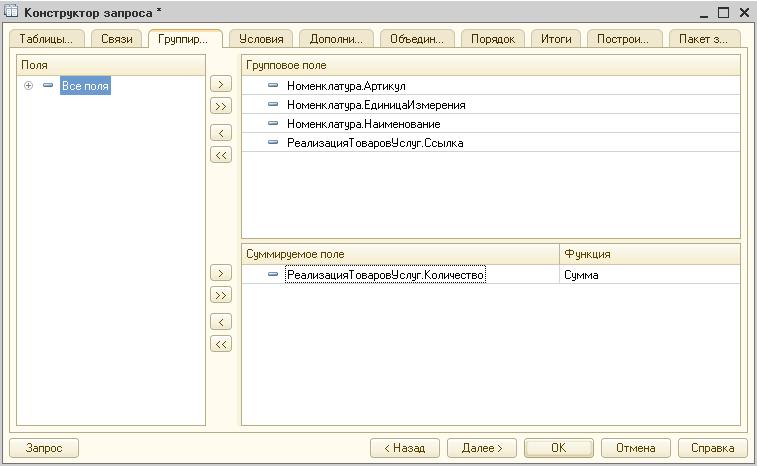
Task: Click the add-field arrow for summed fields
Action: coord(221,273)
